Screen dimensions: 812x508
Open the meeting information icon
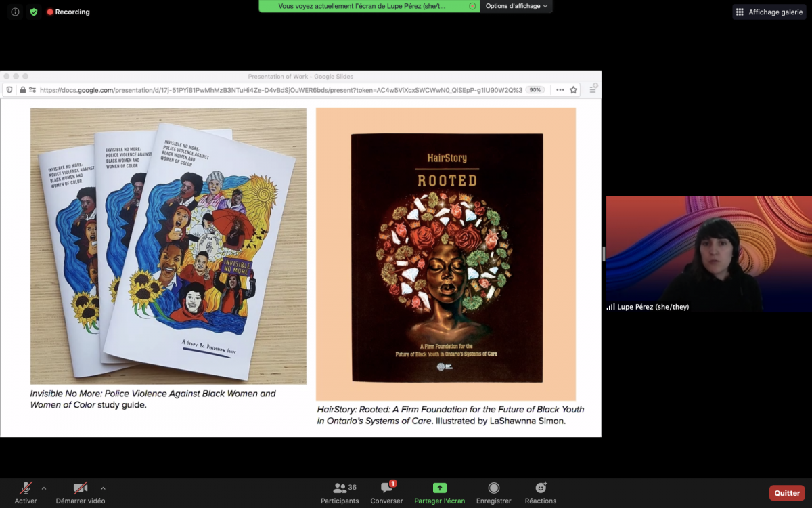tap(15, 12)
